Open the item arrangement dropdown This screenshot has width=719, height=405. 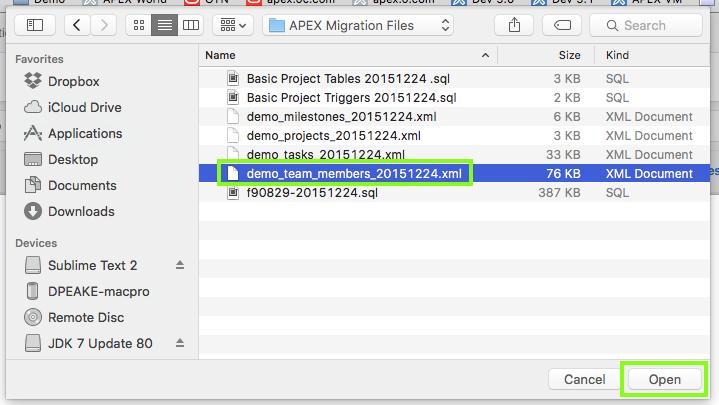[x=235, y=24]
